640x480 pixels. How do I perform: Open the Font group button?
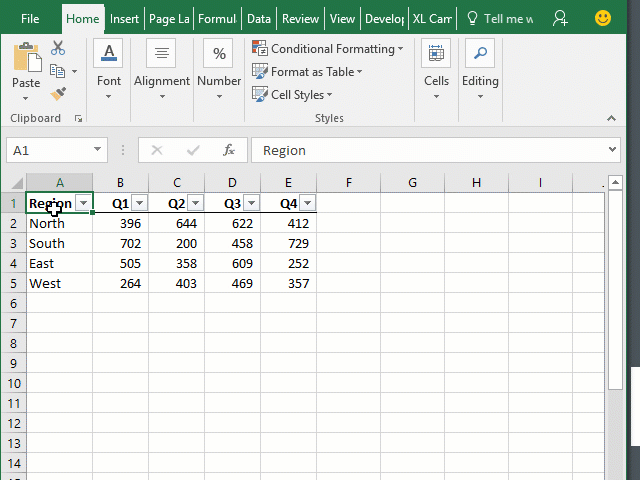[109, 70]
